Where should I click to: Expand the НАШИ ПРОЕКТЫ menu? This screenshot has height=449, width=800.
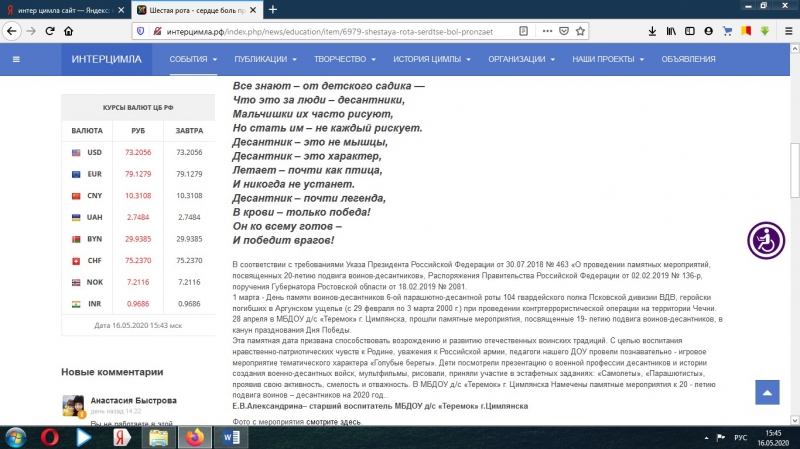[608, 59]
